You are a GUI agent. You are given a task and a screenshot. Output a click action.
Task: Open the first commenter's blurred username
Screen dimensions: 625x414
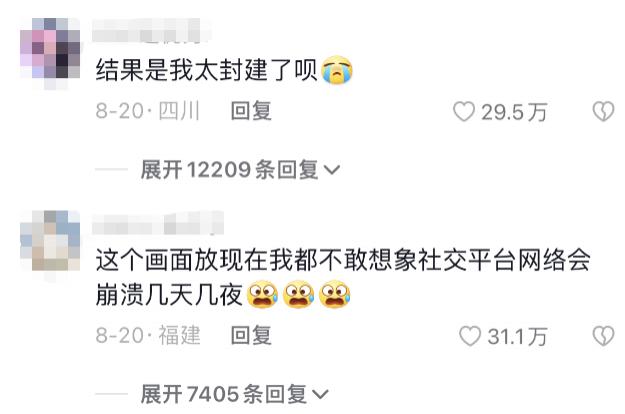(x=151, y=30)
